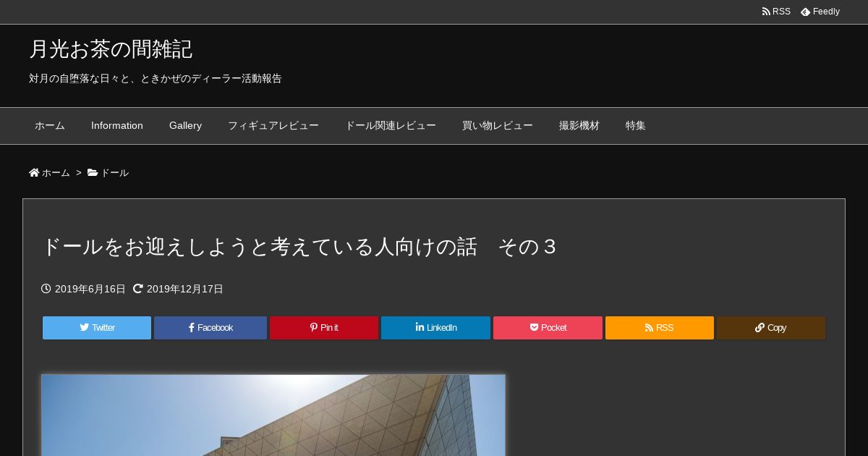
Task: Open the Gallery menu item
Action: (x=185, y=126)
